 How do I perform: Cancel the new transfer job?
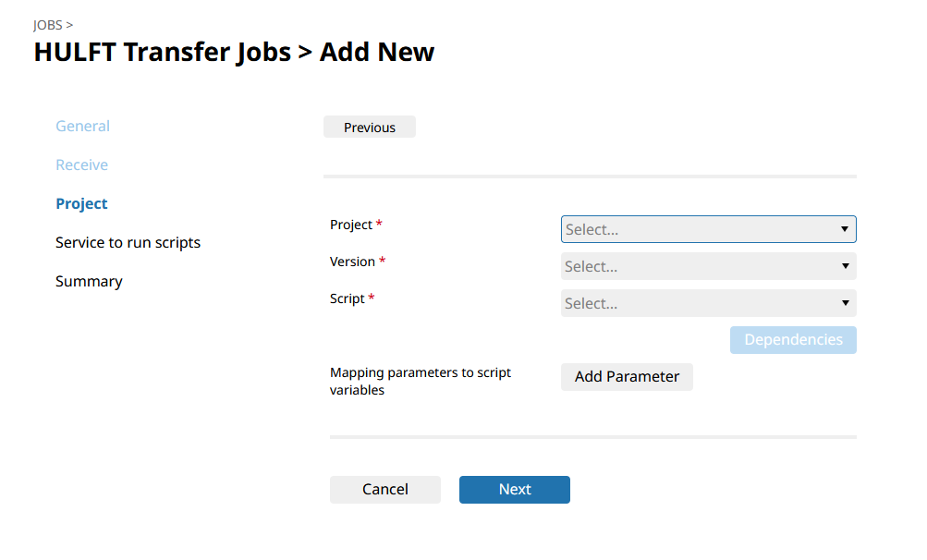click(x=384, y=490)
